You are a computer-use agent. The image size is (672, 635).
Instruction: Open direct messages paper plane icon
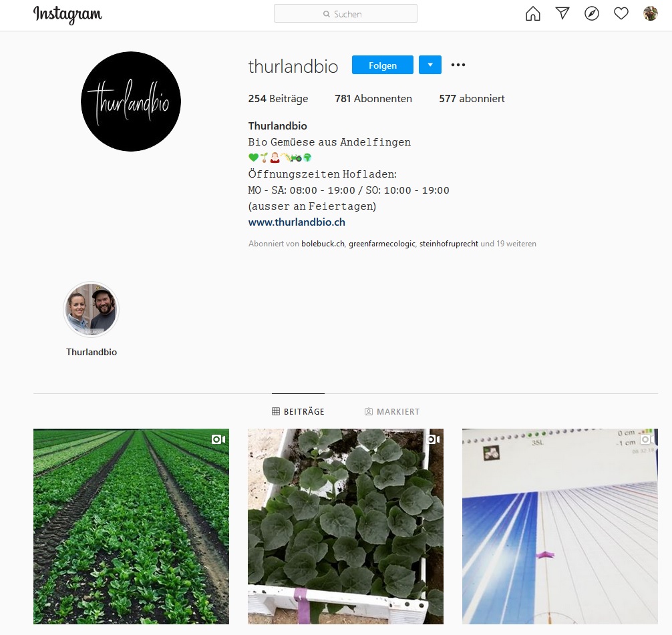[562, 14]
